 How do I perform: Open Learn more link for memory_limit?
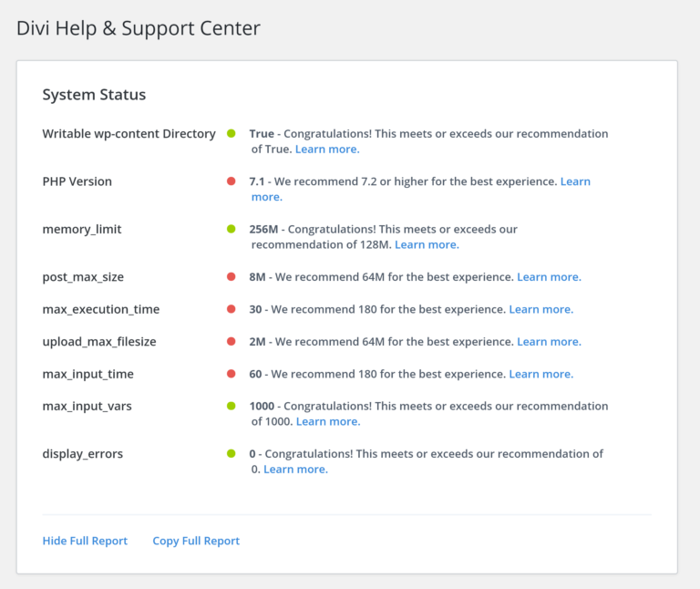pos(427,244)
